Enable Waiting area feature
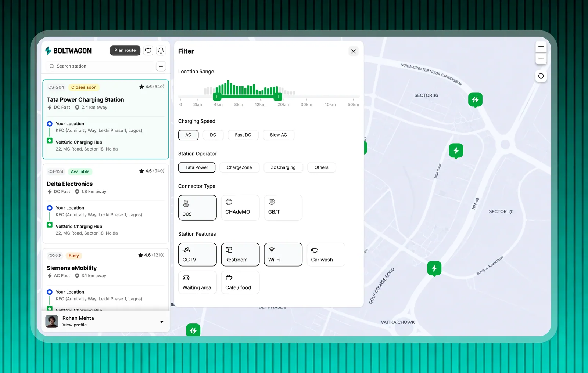 pyautogui.click(x=197, y=282)
